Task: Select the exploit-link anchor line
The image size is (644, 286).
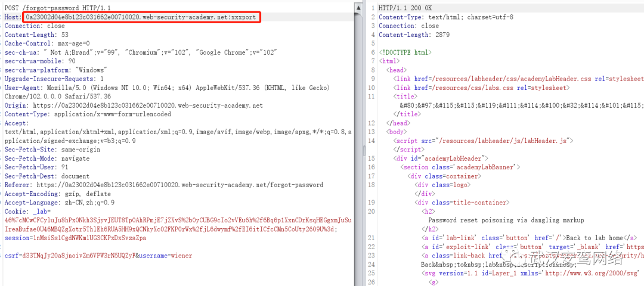Action: coord(532,247)
